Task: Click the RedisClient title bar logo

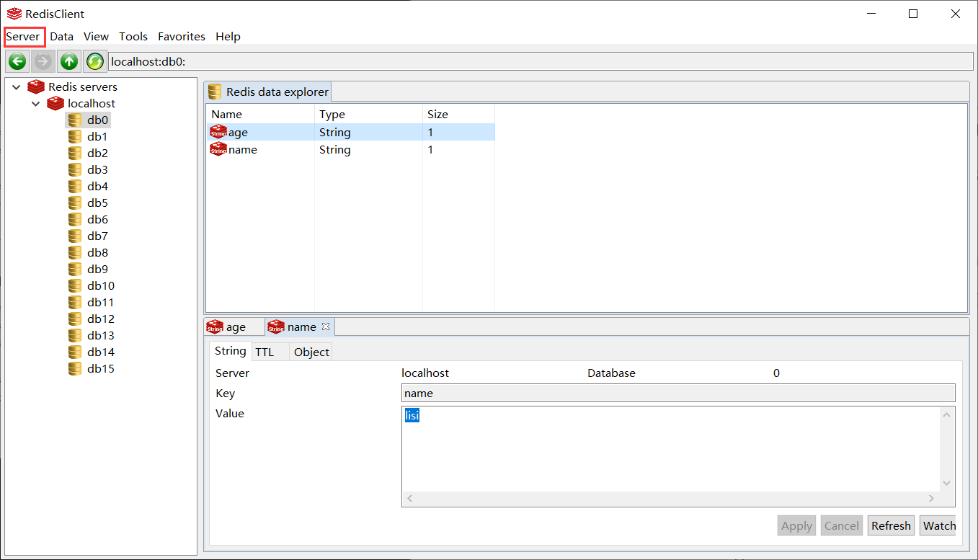Action: point(14,14)
